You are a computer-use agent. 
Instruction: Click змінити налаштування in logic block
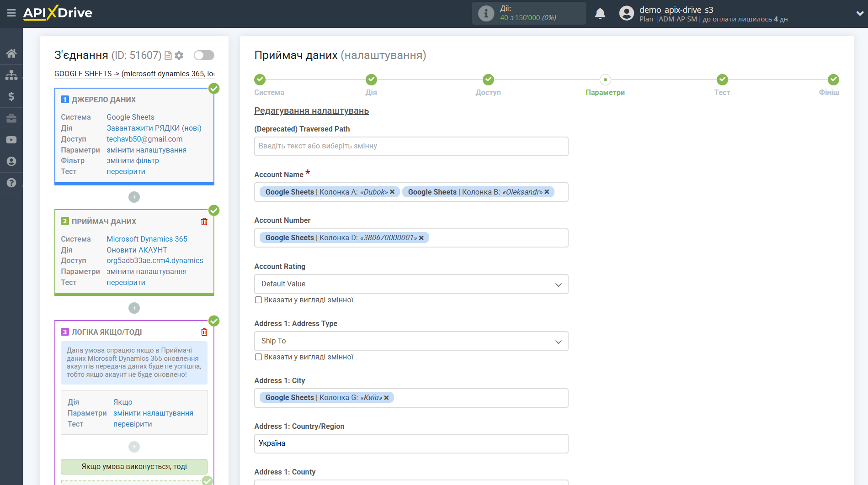[x=153, y=413]
